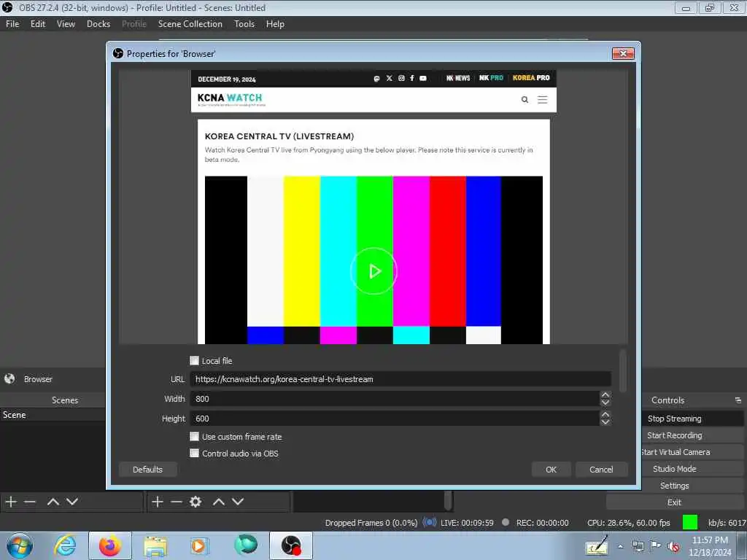The width and height of the screenshot is (747, 560).
Task: Click the URL input field
Action: coord(400,379)
